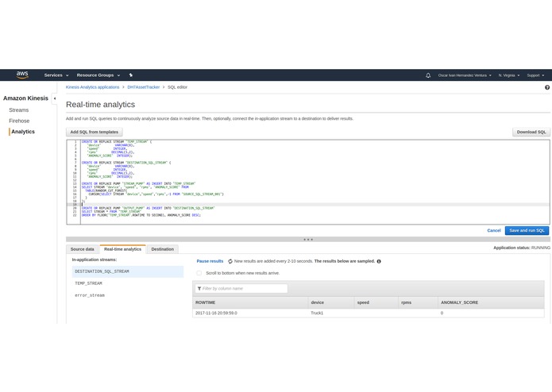The image size is (552, 392).
Task: Open Kinesis Analytics applications breadcrumb
Action: tap(93, 87)
